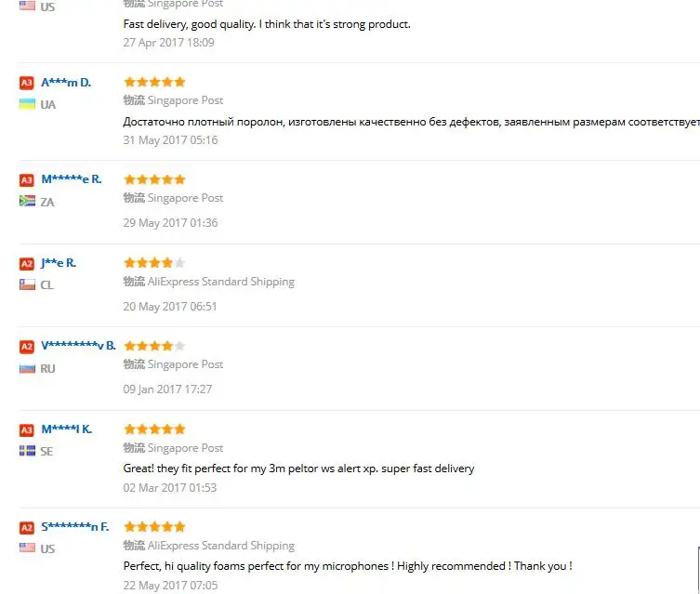The image size is (700, 594).
Task: Click the Ukraine flag icon next to UA
Action: (x=27, y=104)
